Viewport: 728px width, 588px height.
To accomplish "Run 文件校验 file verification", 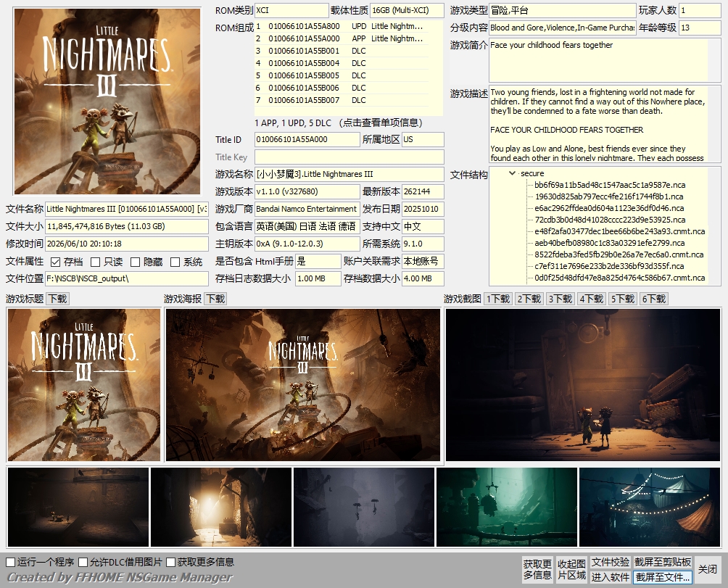I will pyautogui.click(x=610, y=562).
